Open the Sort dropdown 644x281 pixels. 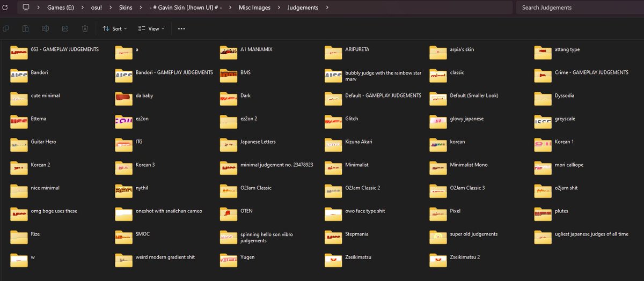[x=114, y=28]
